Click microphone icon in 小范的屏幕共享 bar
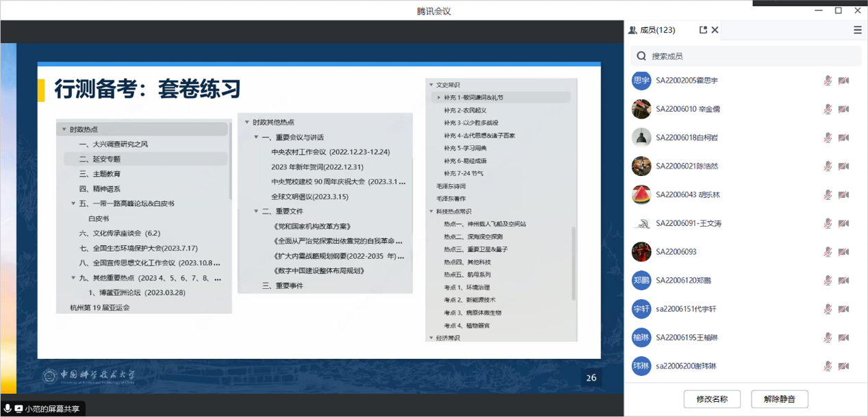This screenshot has height=417, width=868. tap(8, 409)
